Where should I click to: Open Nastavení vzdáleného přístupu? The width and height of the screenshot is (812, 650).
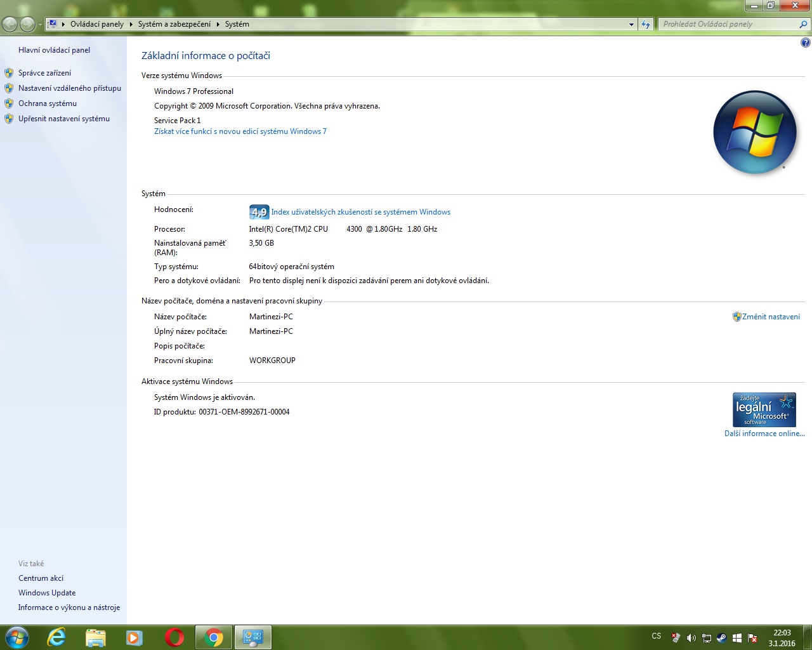pyautogui.click(x=70, y=88)
